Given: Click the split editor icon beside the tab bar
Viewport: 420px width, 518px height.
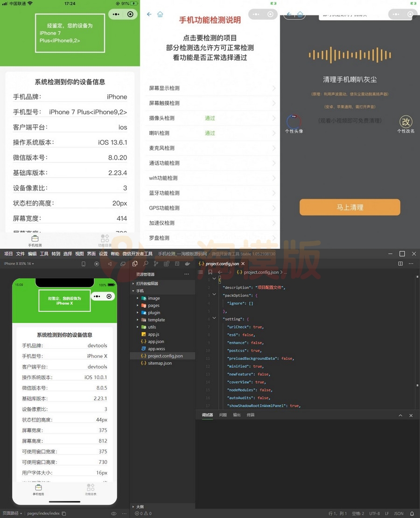Looking at the screenshot, I should click(x=400, y=264).
